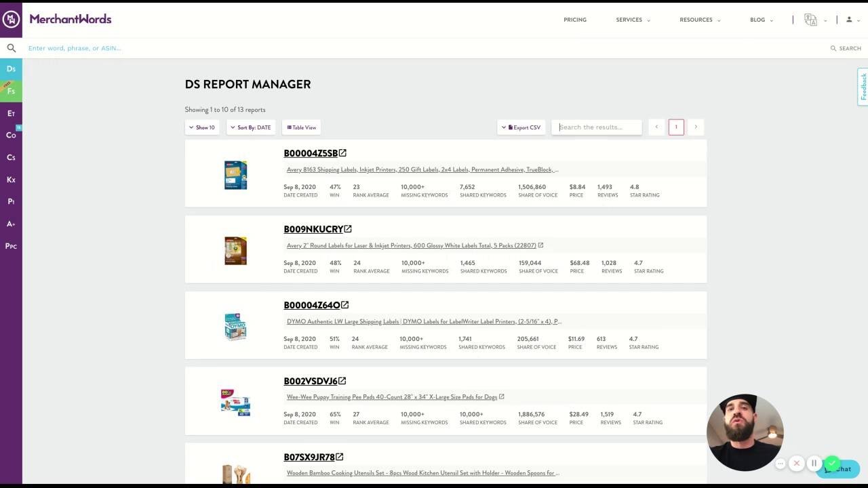This screenshot has height=488, width=868.
Task: Open external link icon for B07SX9JR78
Action: click(340, 457)
